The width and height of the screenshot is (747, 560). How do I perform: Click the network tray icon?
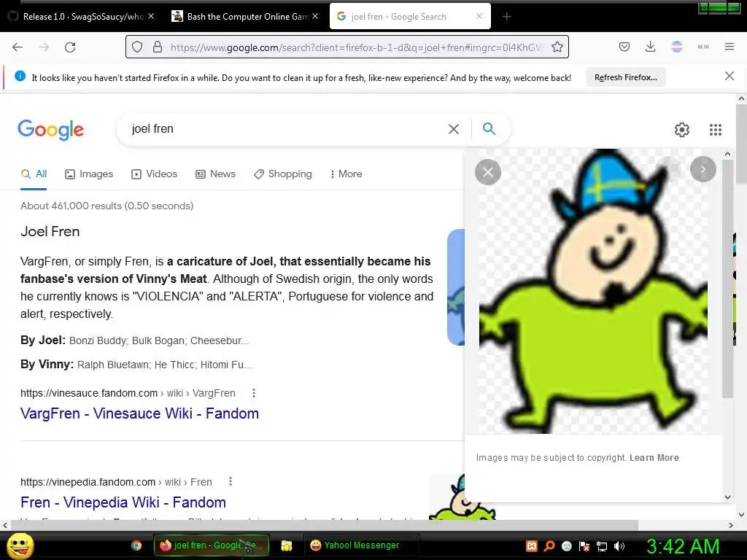click(602, 545)
